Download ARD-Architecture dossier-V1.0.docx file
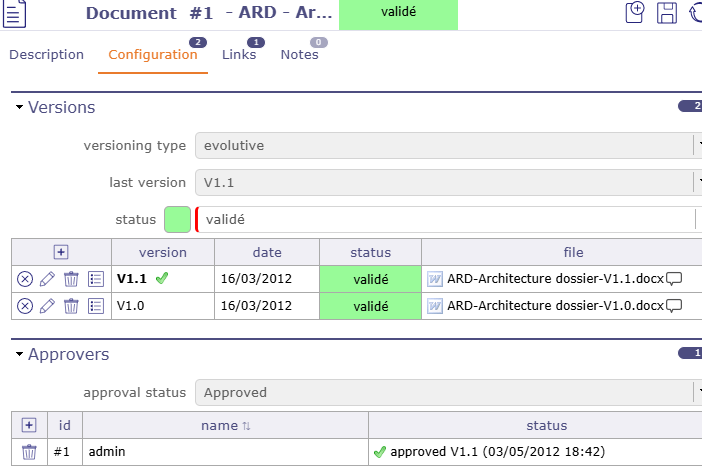 pos(552,306)
